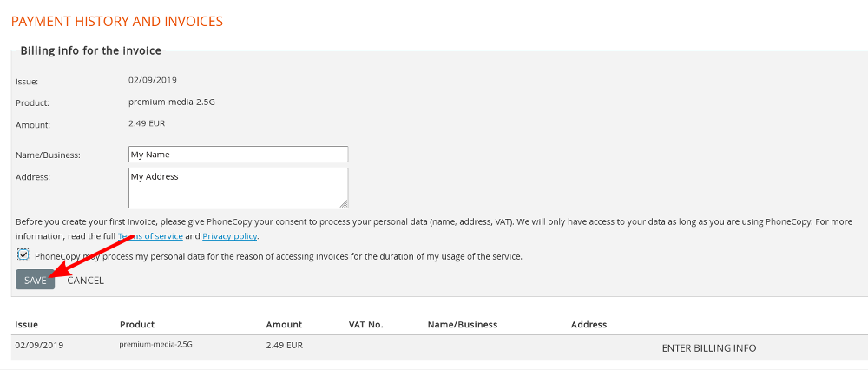Open the Privacy policy link
The height and width of the screenshot is (370, 868).
pyautogui.click(x=230, y=236)
